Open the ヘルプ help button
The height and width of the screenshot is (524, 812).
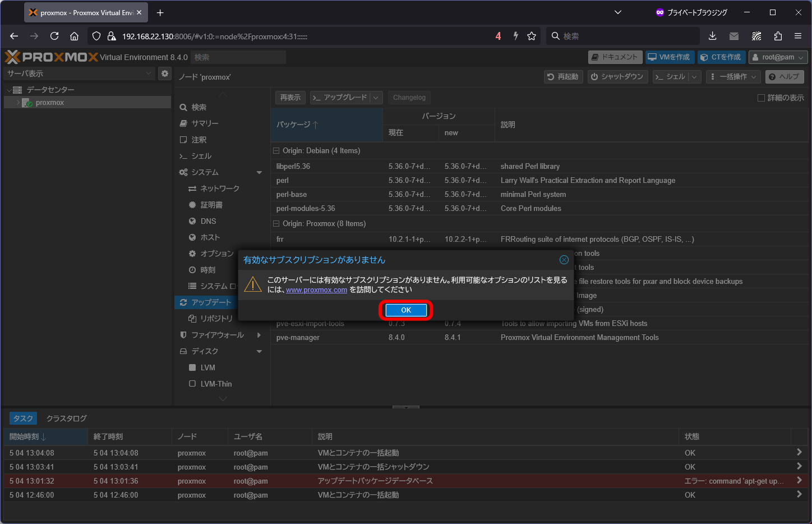[x=785, y=77]
